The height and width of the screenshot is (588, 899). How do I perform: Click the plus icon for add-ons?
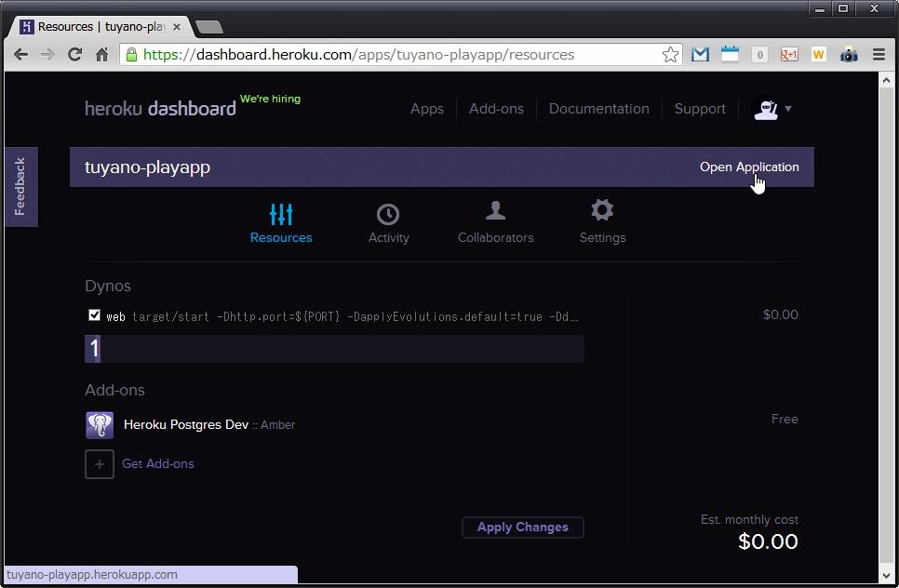click(100, 463)
